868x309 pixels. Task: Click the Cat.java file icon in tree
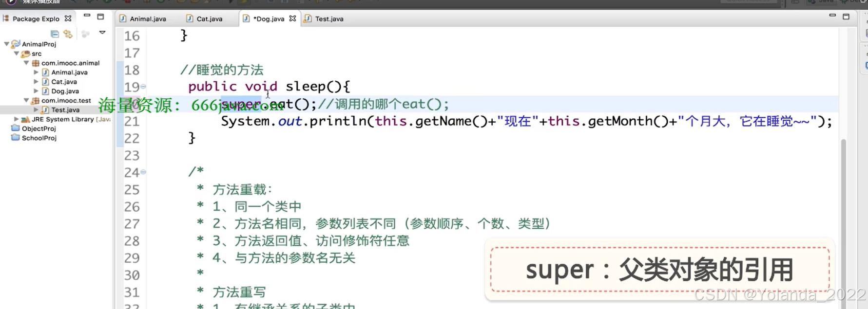coord(46,82)
